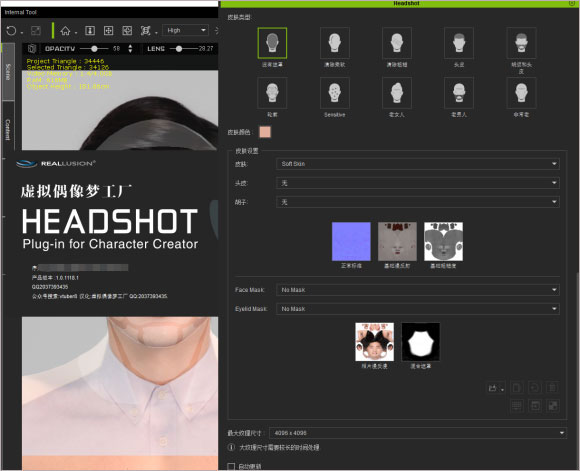This screenshot has height=471, width=580.
Task: Click the base diffuse texture thumbnail
Action: [x=397, y=242]
